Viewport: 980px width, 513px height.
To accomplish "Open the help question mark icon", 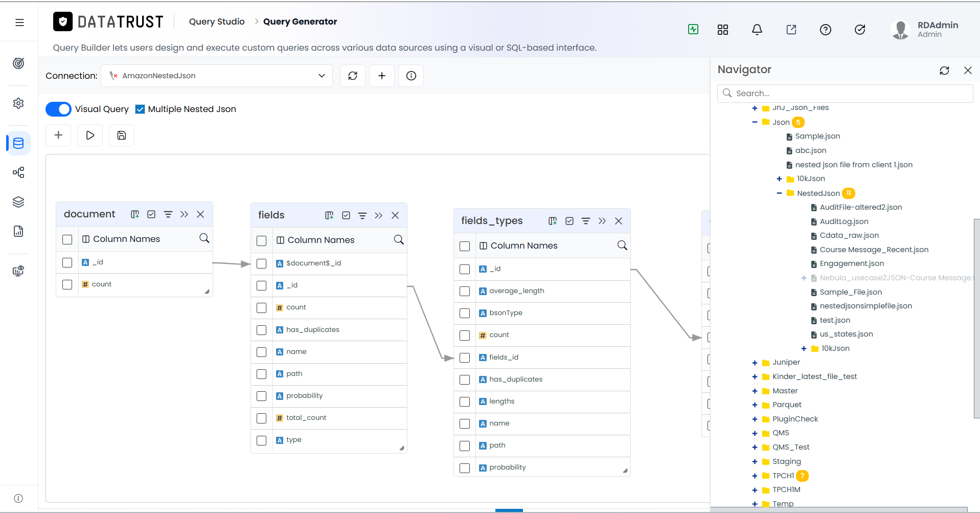I will pyautogui.click(x=826, y=30).
